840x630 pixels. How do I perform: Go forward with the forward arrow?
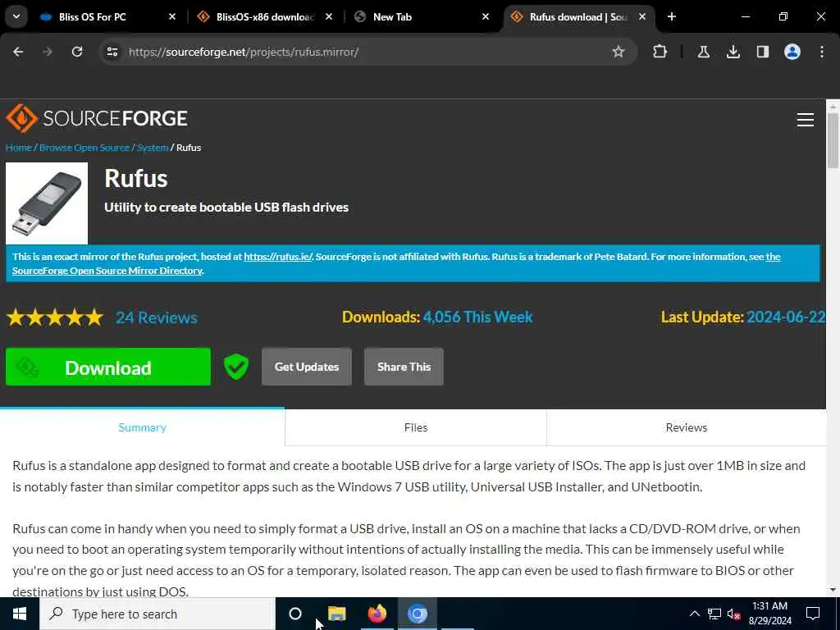(x=48, y=52)
